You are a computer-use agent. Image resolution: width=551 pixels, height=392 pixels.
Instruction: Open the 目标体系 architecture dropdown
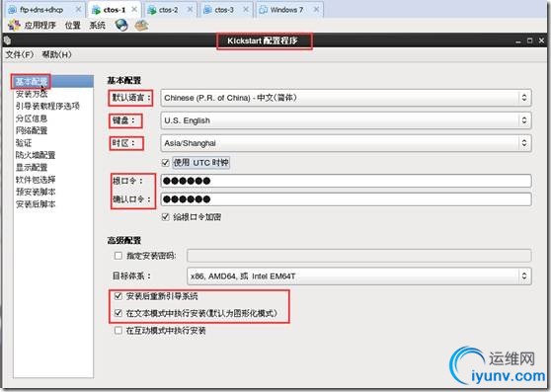click(358, 276)
